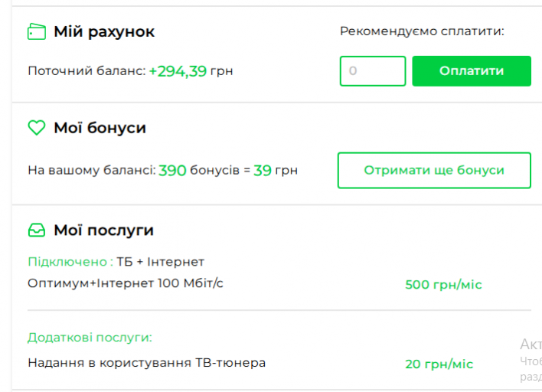
Task: Click the Рекомендуємо сплатити label
Action: (422, 31)
